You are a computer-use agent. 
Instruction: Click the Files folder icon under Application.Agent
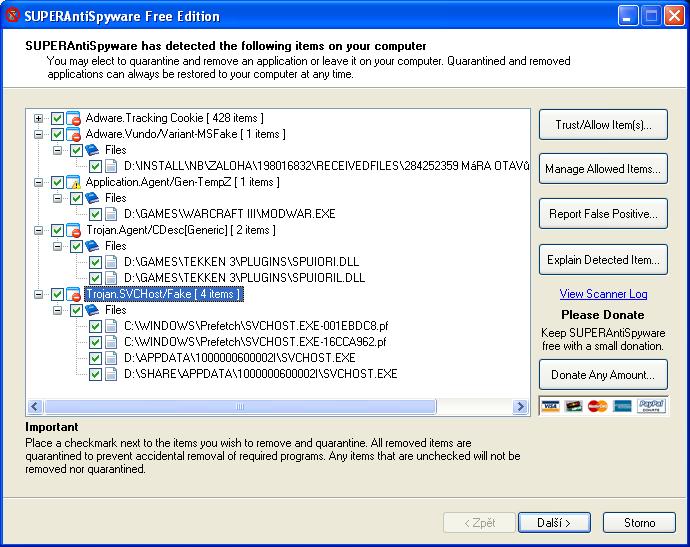click(92, 198)
